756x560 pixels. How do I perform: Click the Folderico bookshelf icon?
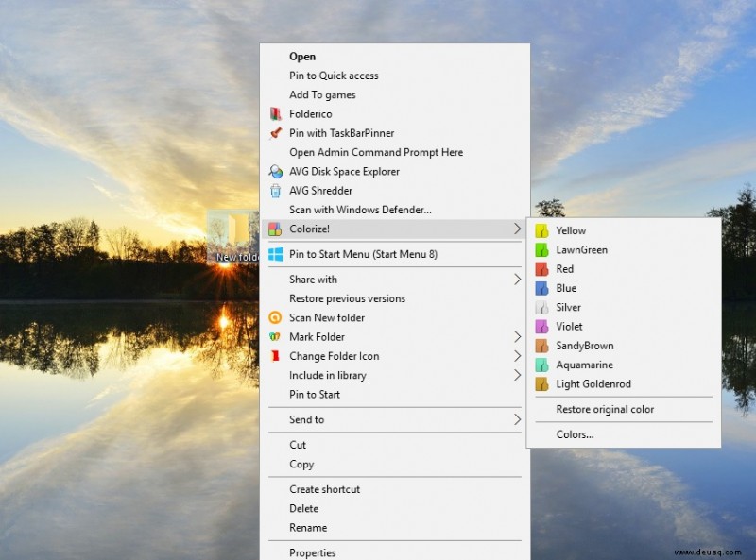coord(275,114)
